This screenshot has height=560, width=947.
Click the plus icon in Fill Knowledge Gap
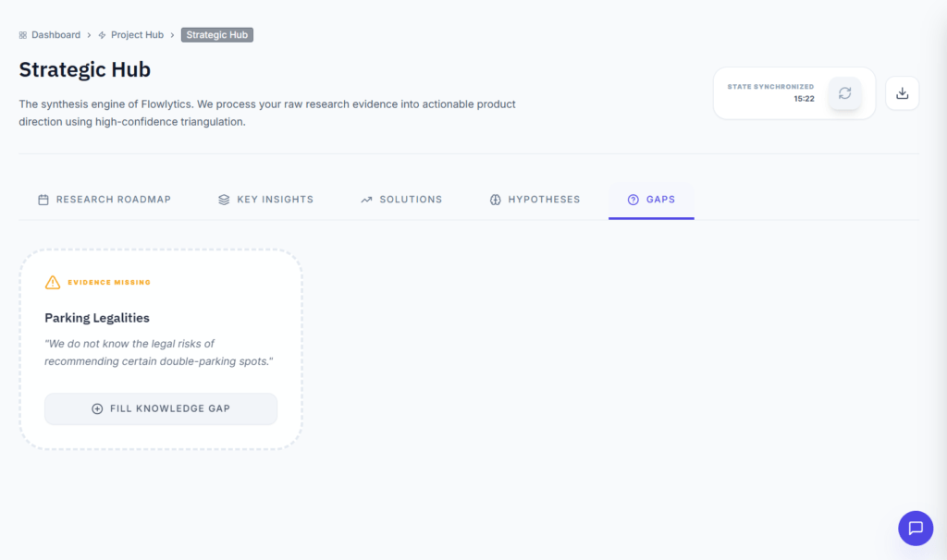click(x=97, y=408)
